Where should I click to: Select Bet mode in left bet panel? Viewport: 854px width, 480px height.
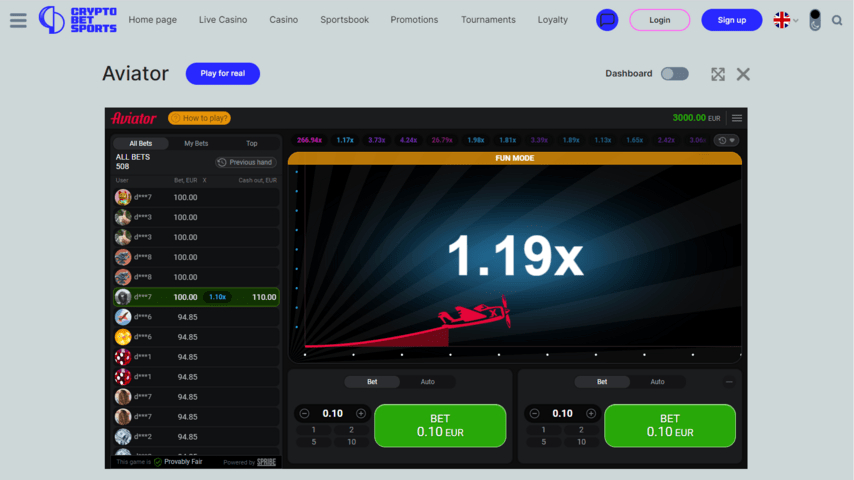tap(372, 382)
